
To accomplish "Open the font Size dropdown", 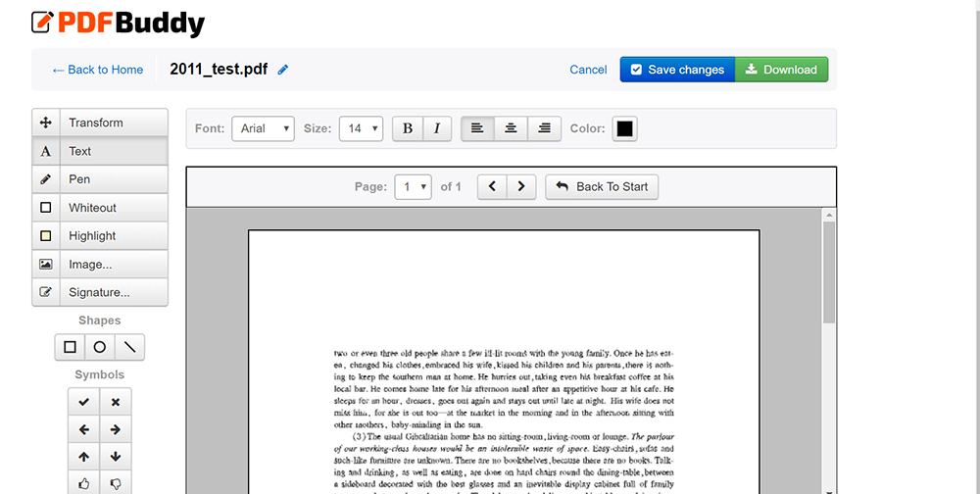I will (x=360, y=128).
